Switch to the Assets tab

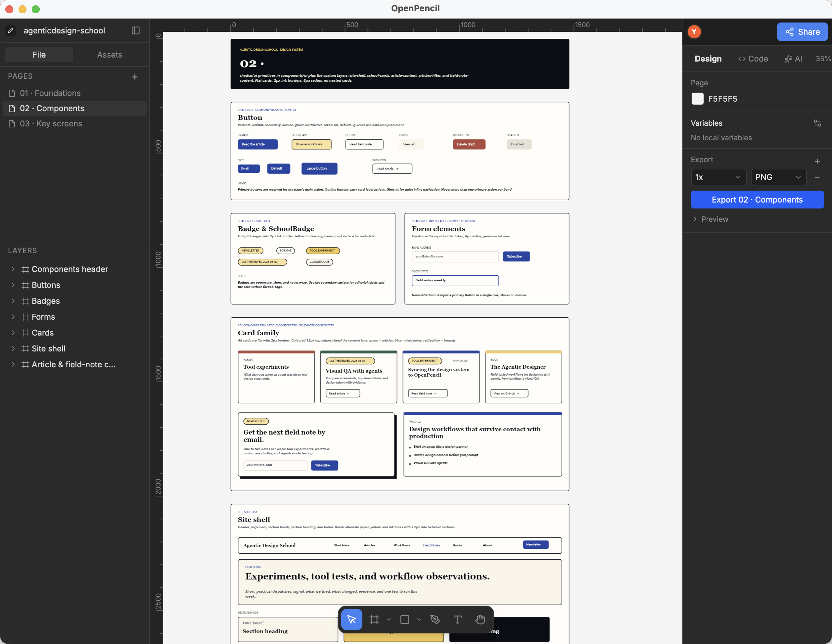pos(110,55)
